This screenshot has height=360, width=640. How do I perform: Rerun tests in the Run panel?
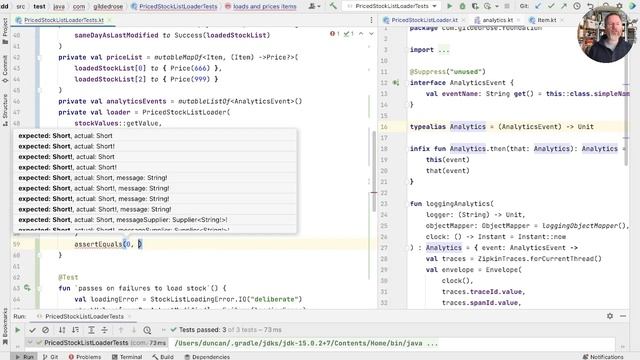click(x=18, y=330)
